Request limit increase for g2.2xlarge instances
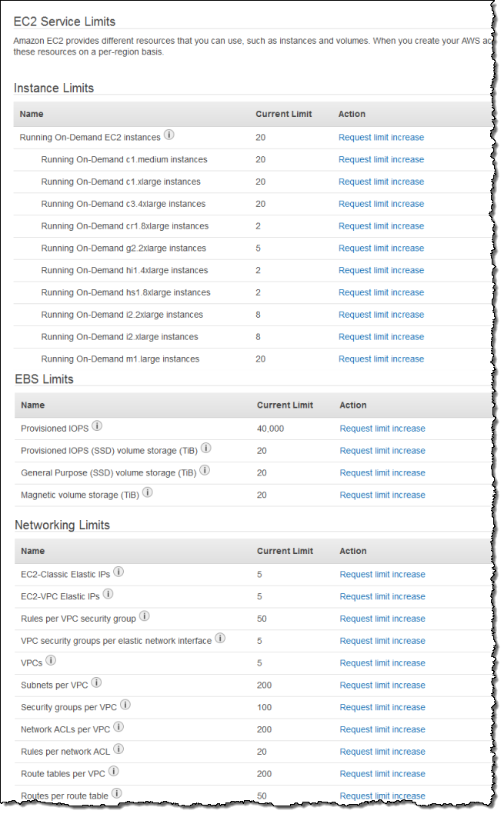The width and height of the screenshot is (504, 814). point(381,249)
